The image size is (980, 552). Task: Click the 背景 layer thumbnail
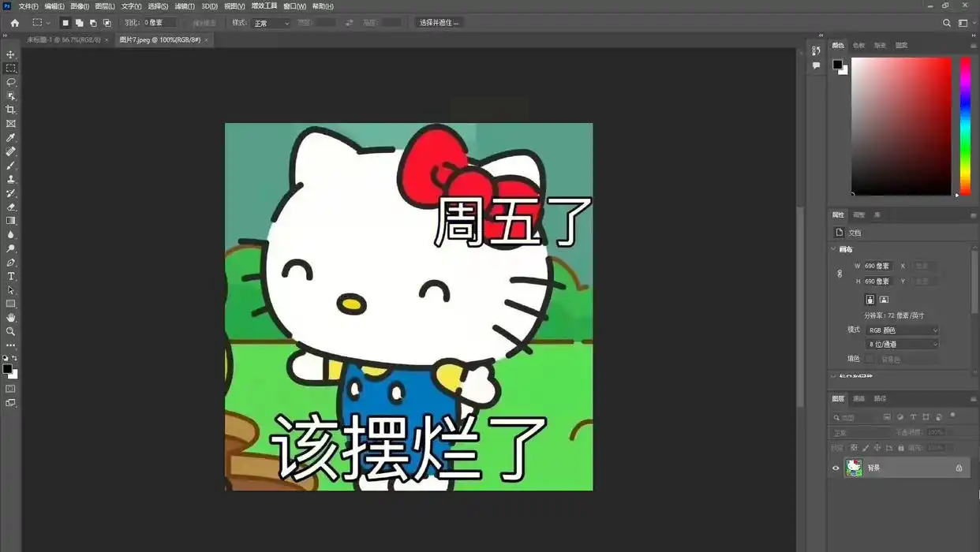854,468
